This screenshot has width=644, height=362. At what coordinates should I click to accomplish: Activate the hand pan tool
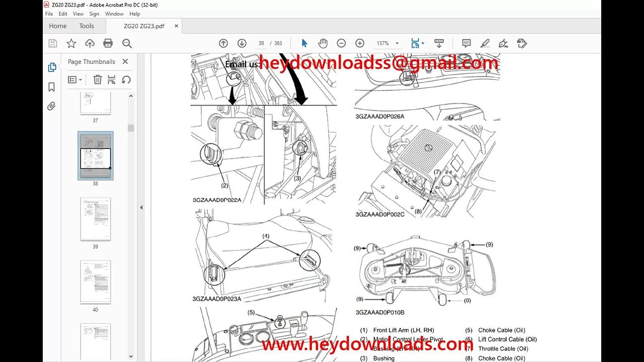[323, 44]
